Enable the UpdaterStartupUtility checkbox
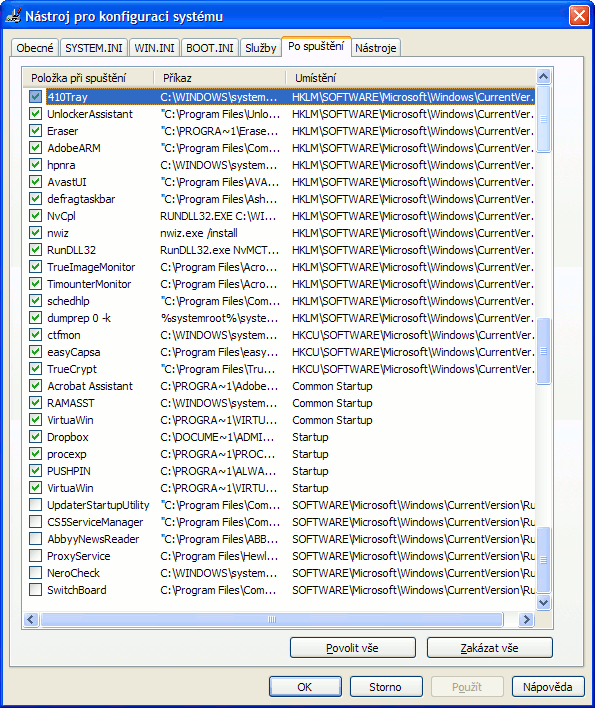 point(35,505)
